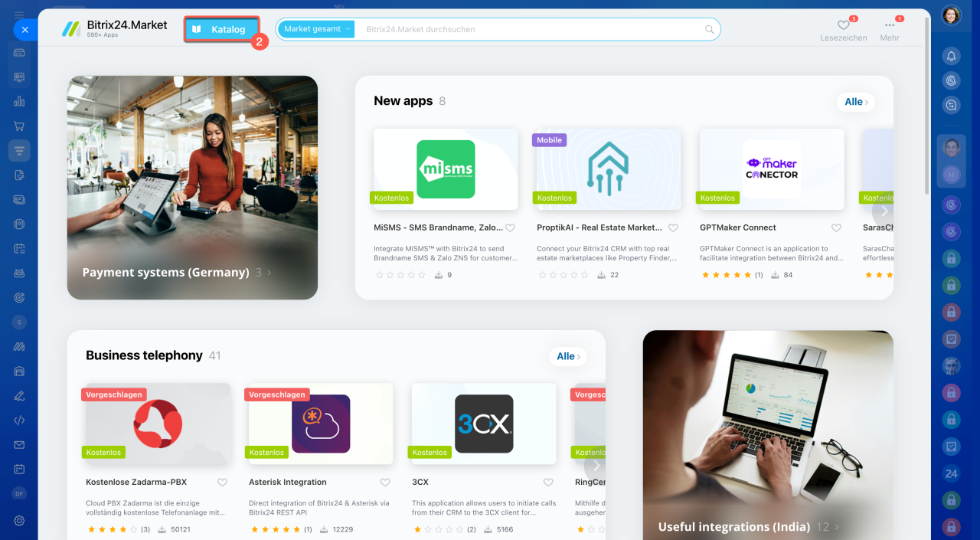Open the DF circle item in sidebar
This screenshot has height=540, width=980.
[x=19, y=493]
